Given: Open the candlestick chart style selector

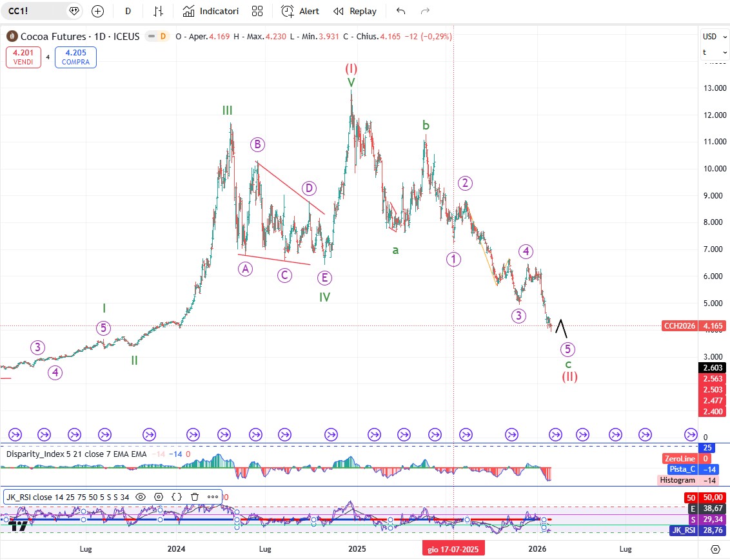Looking at the screenshot, I should pos(158,11).
